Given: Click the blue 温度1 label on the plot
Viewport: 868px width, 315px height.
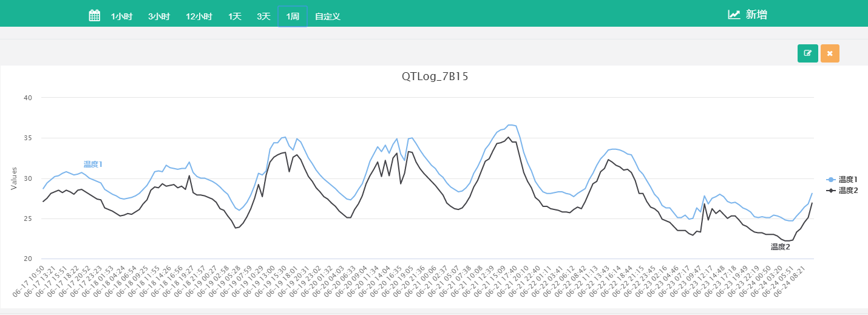Looking at the screenshot, I should [x=93, y=164].
